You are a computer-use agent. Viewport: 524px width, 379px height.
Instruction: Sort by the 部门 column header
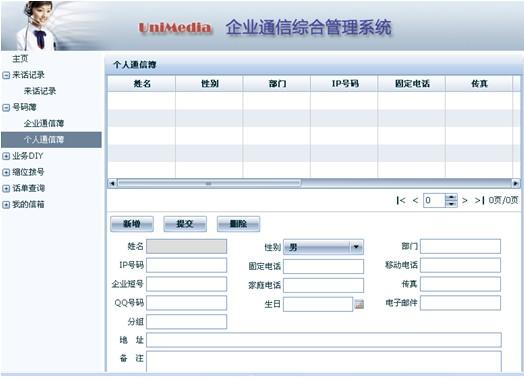(277, 84)
